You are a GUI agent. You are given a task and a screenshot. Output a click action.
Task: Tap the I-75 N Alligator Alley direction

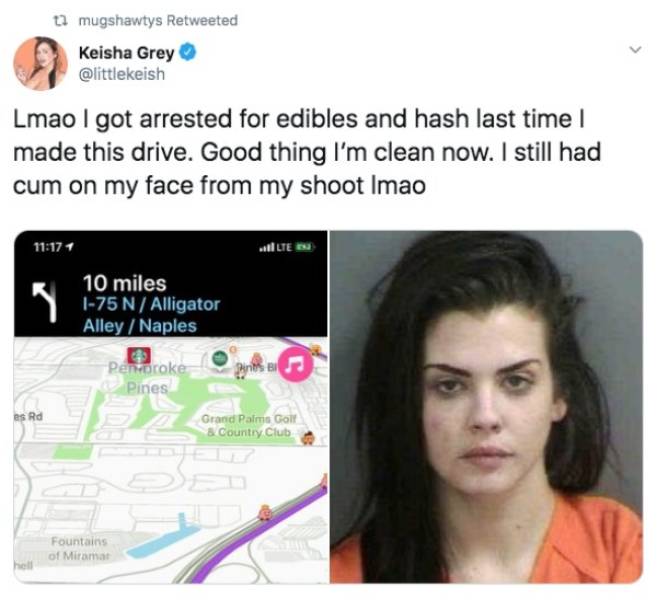[151, 315]
